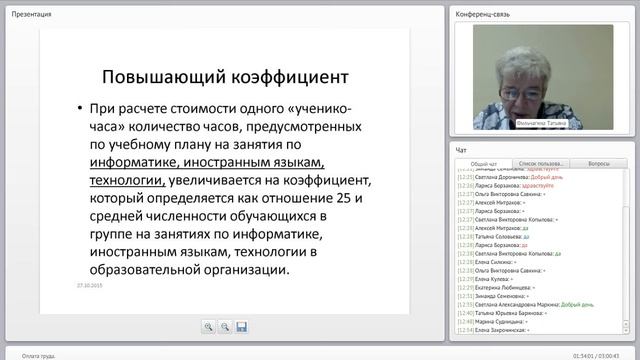
Task: Open the Список пользова... tab
Action: tap(541, 164)
